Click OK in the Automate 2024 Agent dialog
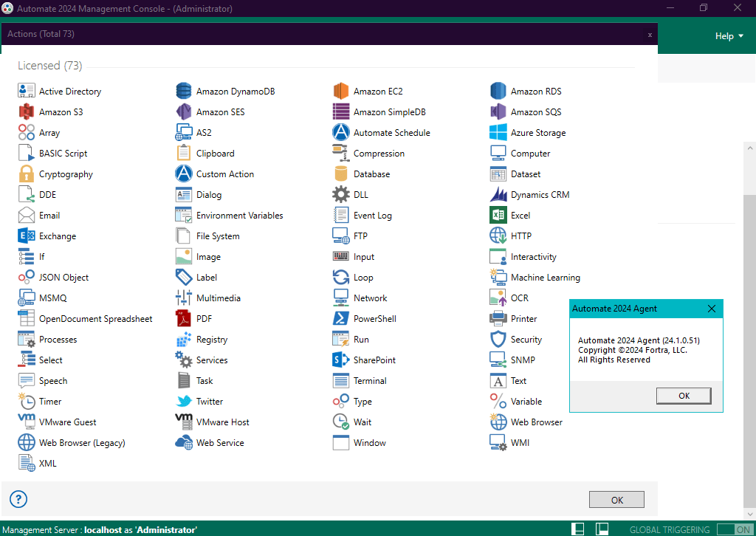The height and width of the screenshot is (536, 756). coord(684,396)
